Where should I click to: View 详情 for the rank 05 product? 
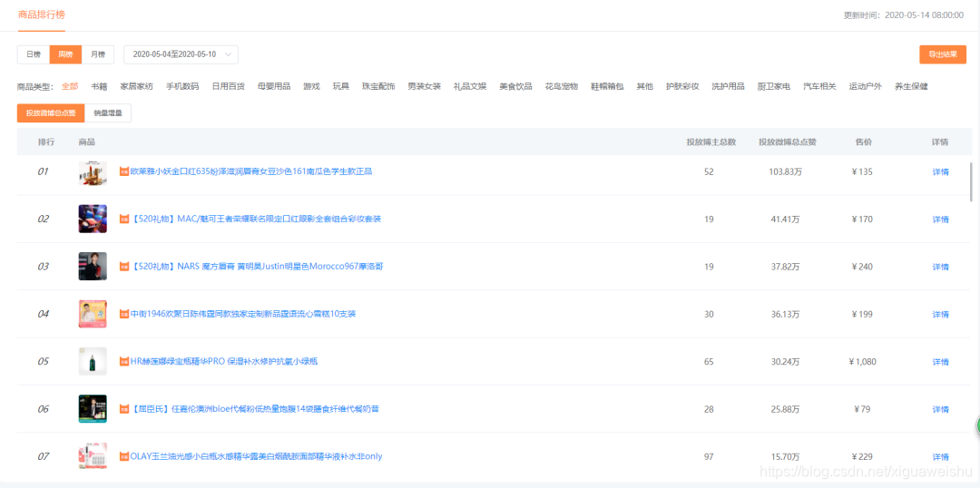click(x=941, y=362)
